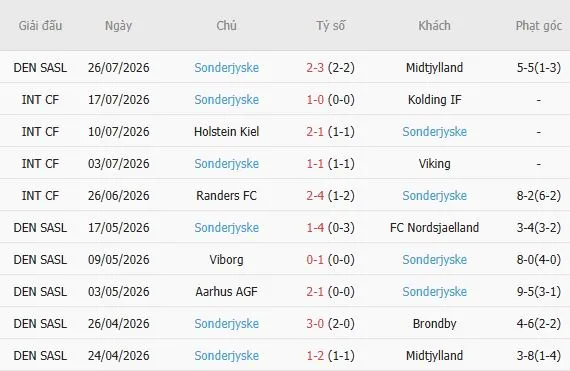Click Midtjylland in the 26/07/2026 match

tap(434, 68)
